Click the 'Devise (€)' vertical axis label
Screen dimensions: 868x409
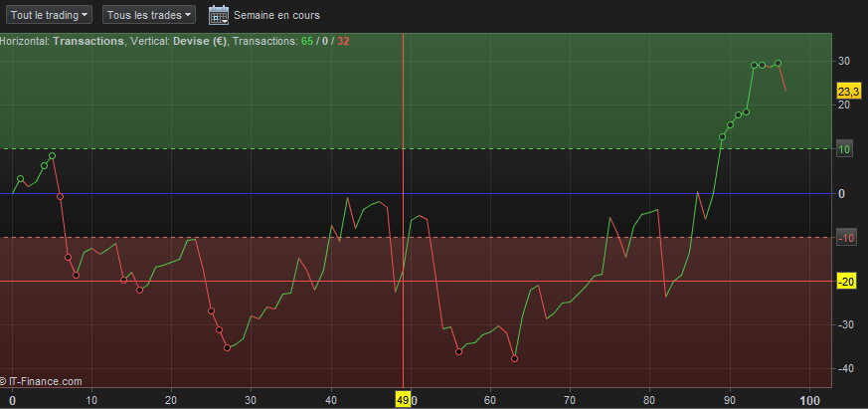click(200, 41)
